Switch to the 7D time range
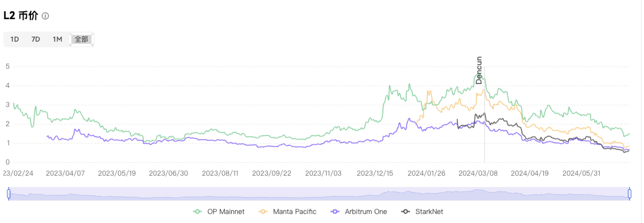Viewport: 644px width, 223px height. pos(35,39)
